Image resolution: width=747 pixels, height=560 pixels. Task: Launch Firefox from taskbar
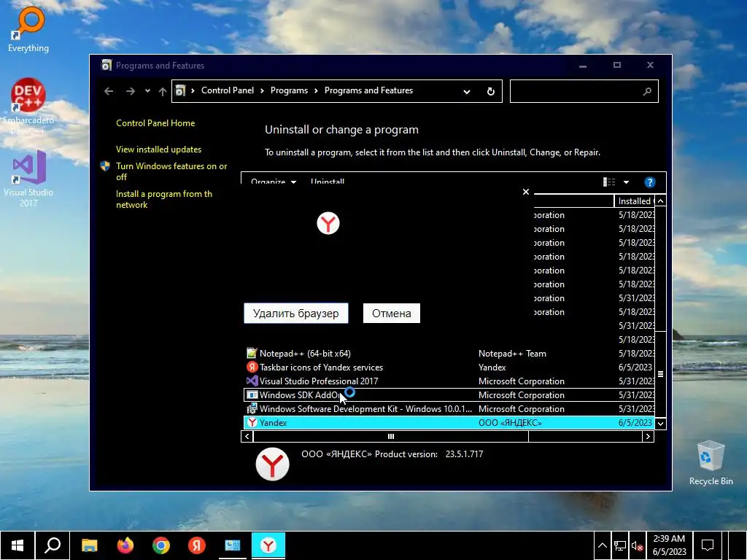[125, 545]
